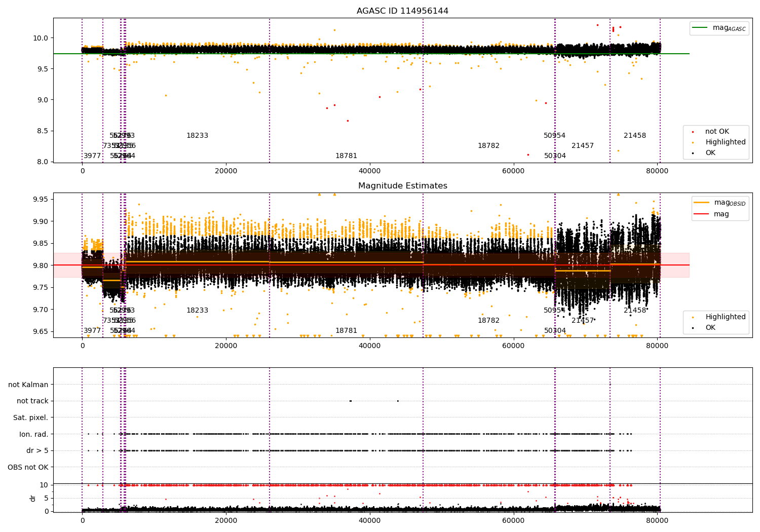Click the "Sat. pixel." y-axis label
760x532 pixels.
(31, 417)
